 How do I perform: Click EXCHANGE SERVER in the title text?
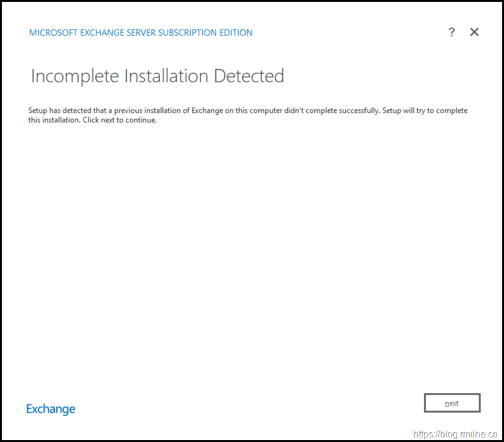[118, 33]
